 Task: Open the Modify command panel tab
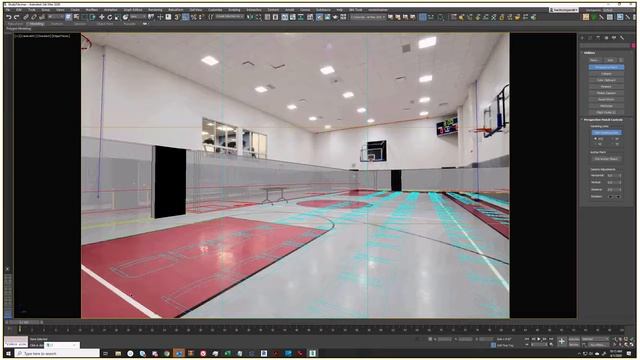point(590,38)
